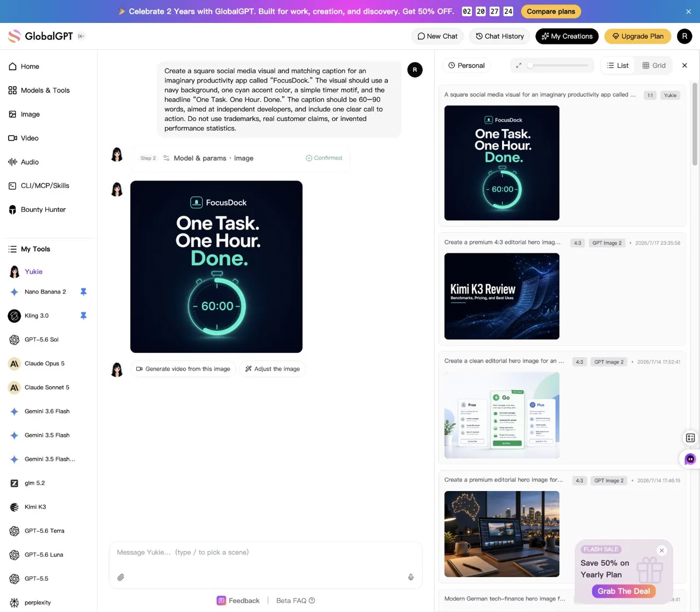
Task: Click "Create a premium 4:3 editorial hero" title
Action: click(x=502, y=242)
